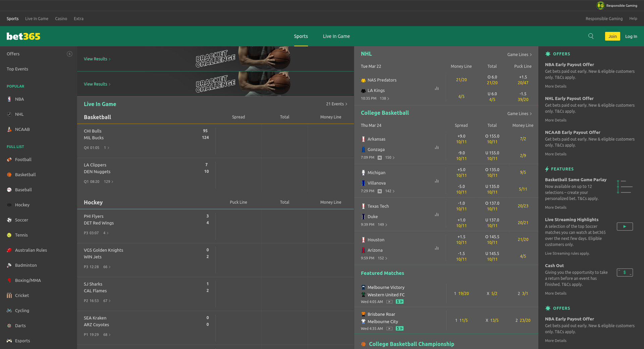
Task: Click the Responsible Gaming RG badge
Action: coord(600,5)
